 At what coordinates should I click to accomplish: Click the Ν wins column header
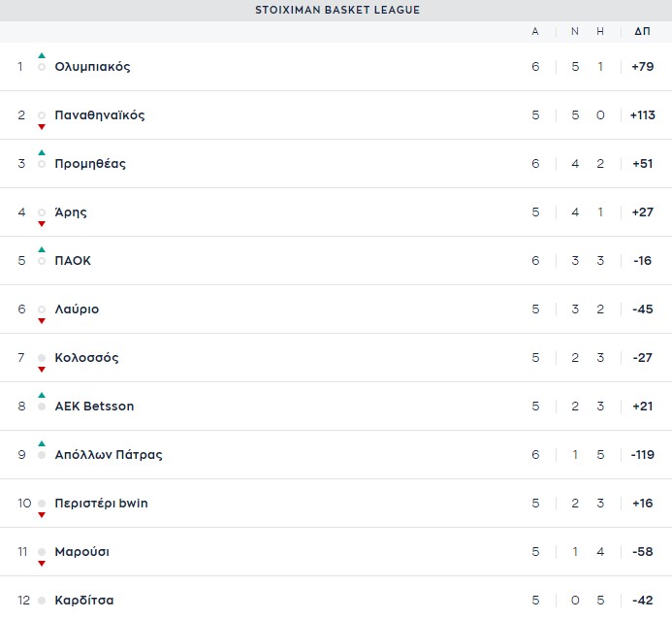[x=575, y=31]
